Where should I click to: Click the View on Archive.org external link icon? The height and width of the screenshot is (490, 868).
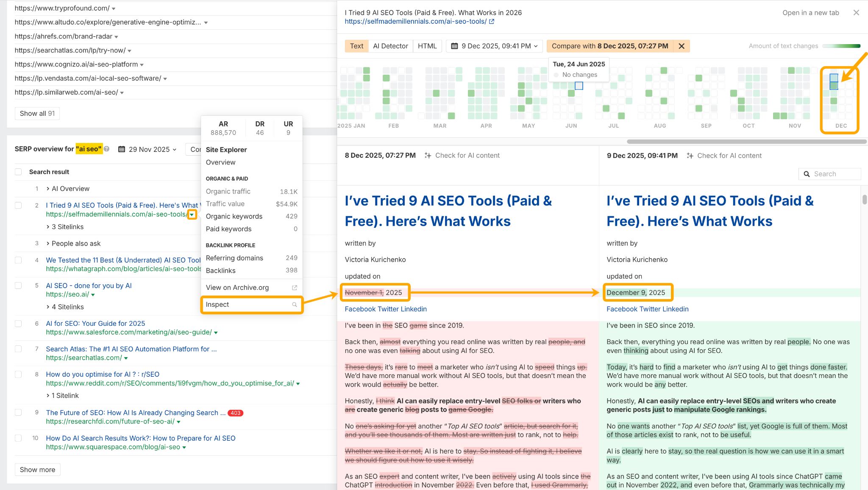(295, 287)
